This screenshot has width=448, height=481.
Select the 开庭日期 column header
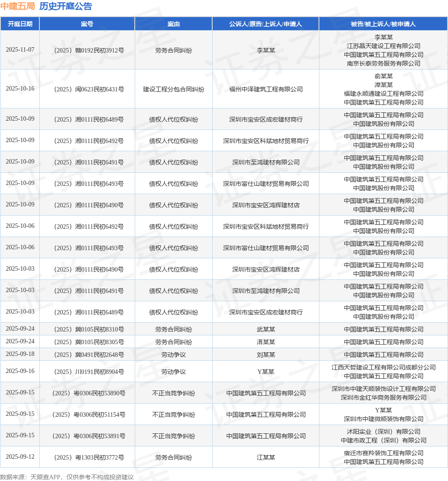(20, 24)
